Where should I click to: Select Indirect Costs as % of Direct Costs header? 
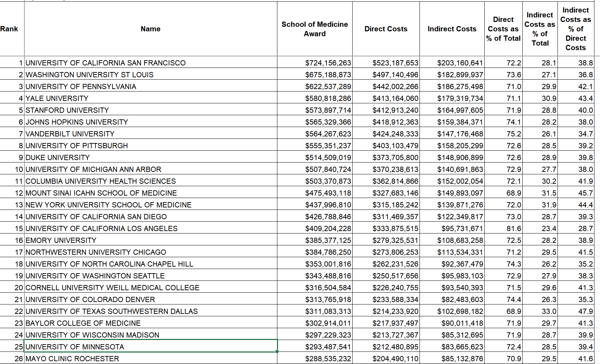(x=575, y=29)
